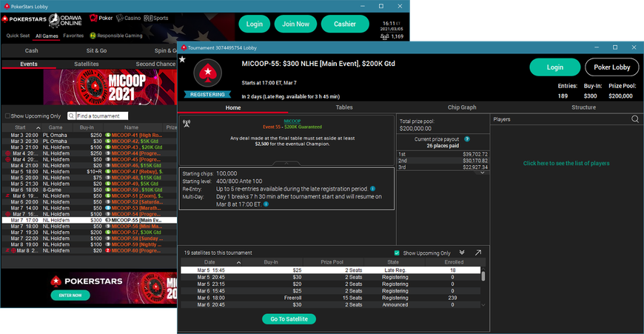Image resolution: width=644 pixels, height=334 pixels.
Task: Sort lobby tournaments by Start column
Action: point(21,127)
